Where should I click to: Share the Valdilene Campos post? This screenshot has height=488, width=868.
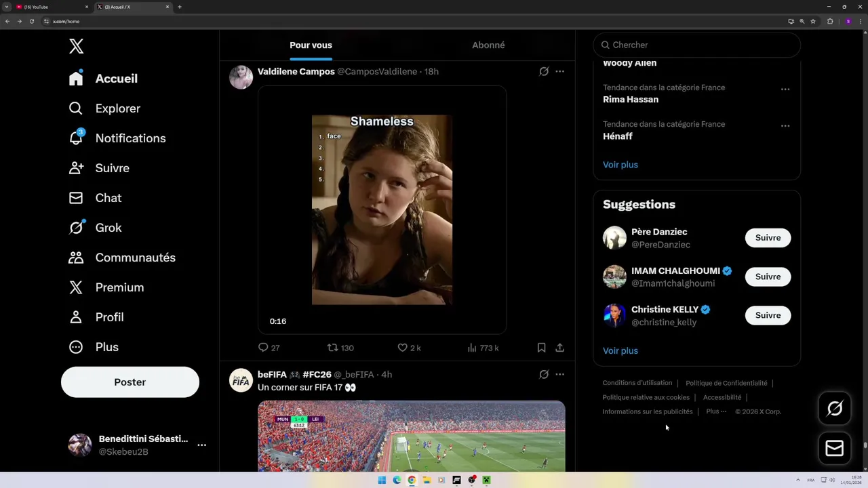(x=559, y=348)
